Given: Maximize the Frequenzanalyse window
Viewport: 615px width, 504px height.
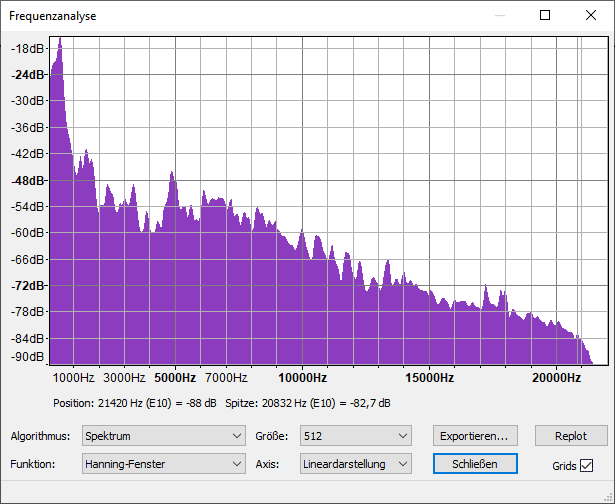Looking at the screenshot, I should pyautogui.click(x=545, y=15).
